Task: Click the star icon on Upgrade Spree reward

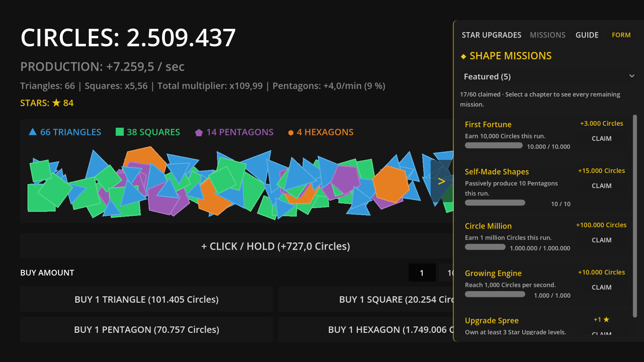Action: (606, 319)
